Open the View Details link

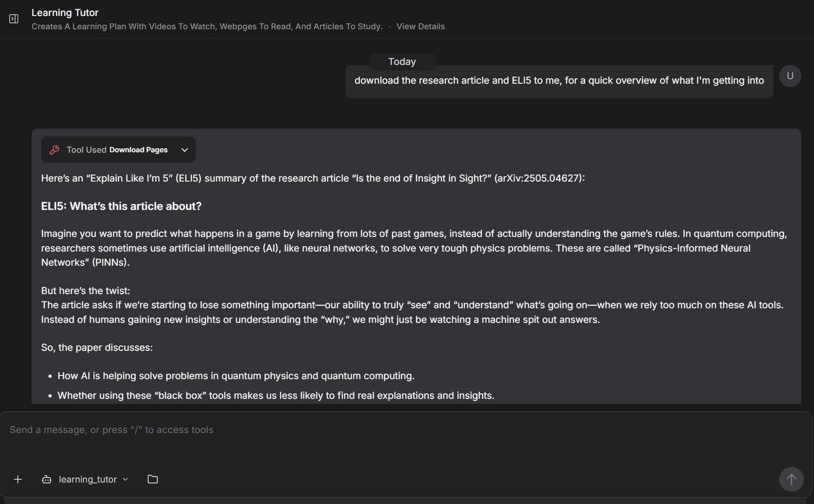tap(420, 26)
